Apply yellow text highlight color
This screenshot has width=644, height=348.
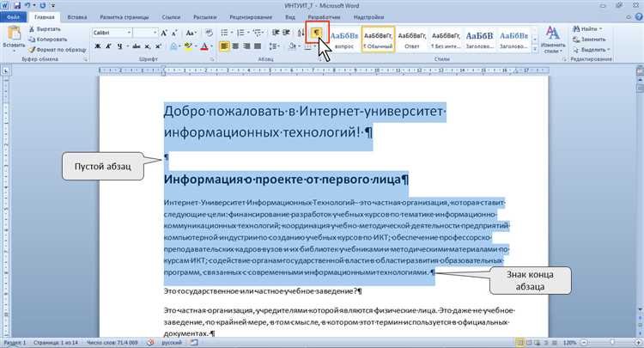pos(188,46)
